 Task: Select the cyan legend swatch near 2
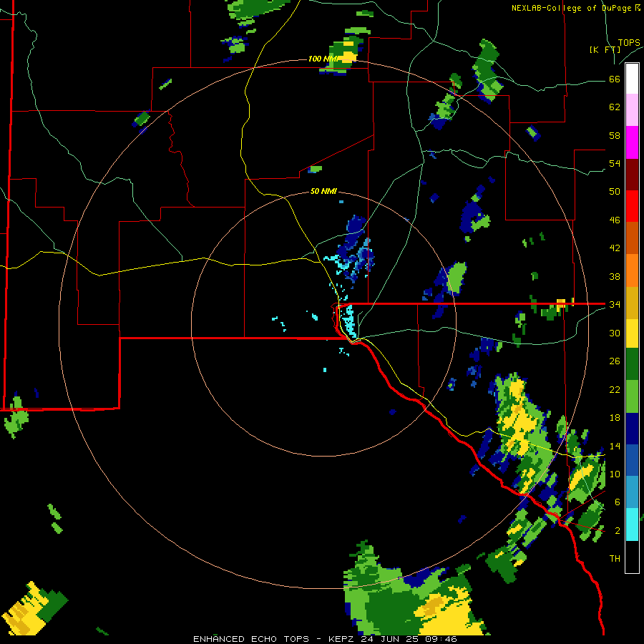(x=632, y=525)
